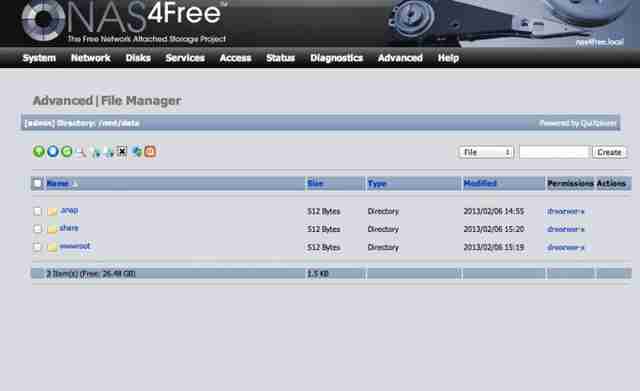
Task: Check the box for the share folder
Action: click(37, 229)
